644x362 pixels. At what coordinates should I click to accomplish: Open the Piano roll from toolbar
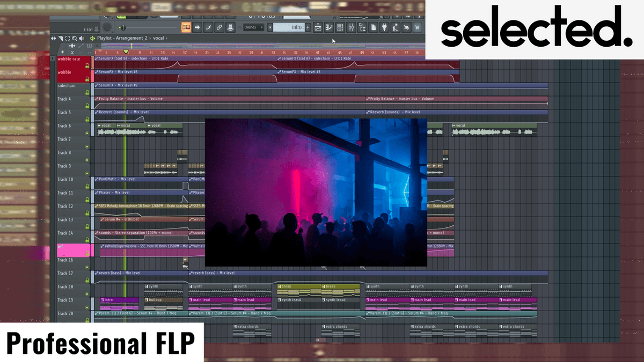[329, 27]
